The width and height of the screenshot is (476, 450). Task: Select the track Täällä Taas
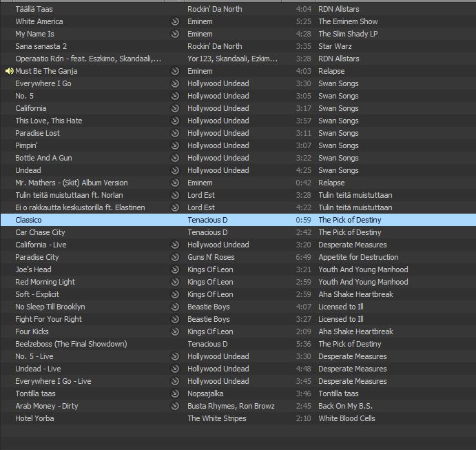(x=34, y=9)
